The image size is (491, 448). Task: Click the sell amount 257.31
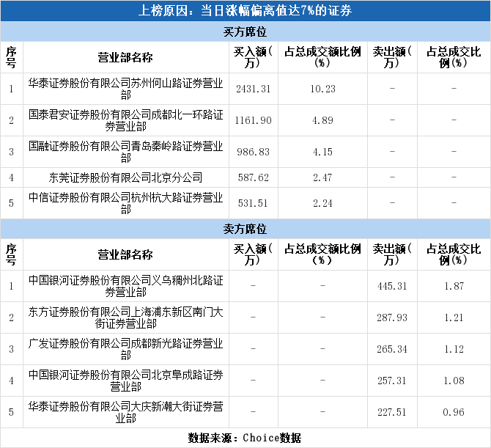(392, 381)
